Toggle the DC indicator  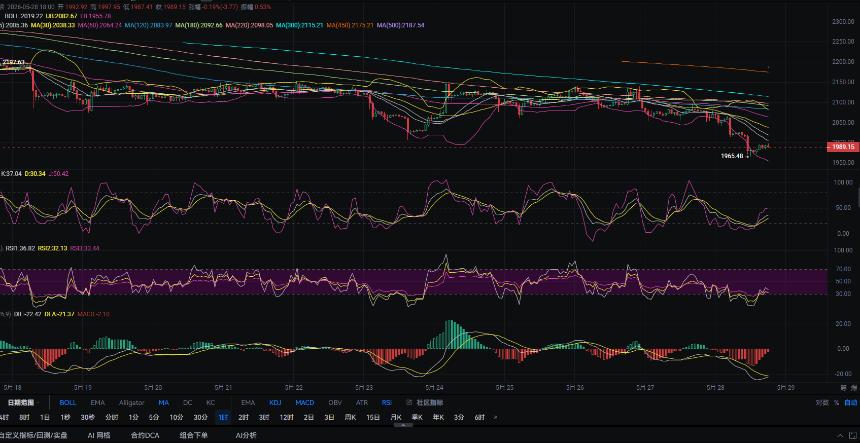[188, 402]
